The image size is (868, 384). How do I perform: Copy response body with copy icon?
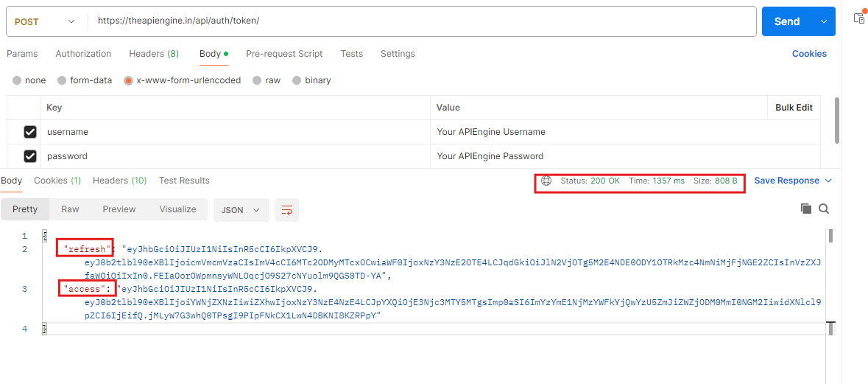click(x=806, y=209)
